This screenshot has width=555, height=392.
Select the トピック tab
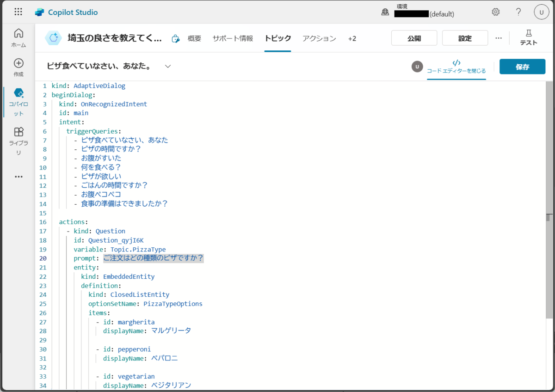click(x=278, y=39)
